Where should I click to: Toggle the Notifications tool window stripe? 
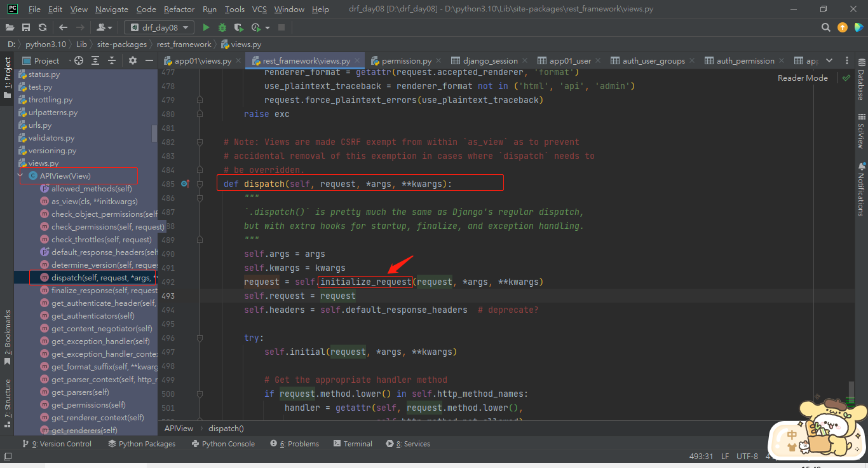861,189
